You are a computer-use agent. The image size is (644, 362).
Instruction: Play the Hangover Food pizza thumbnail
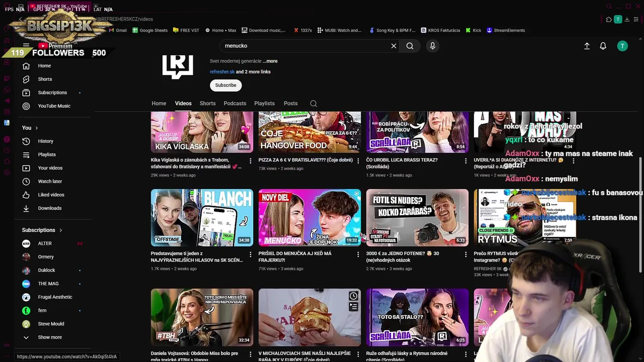click(x=309, y=132)
